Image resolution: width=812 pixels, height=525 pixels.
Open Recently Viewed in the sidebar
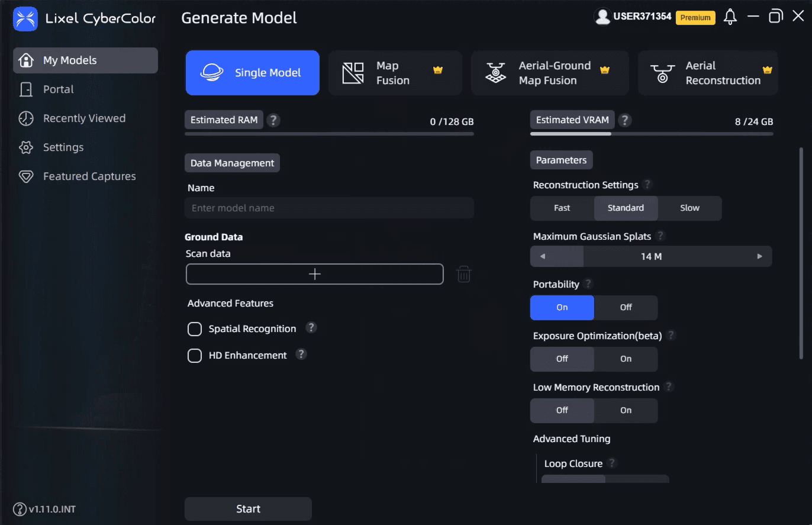pyautogui.click(x=83, y=118)
